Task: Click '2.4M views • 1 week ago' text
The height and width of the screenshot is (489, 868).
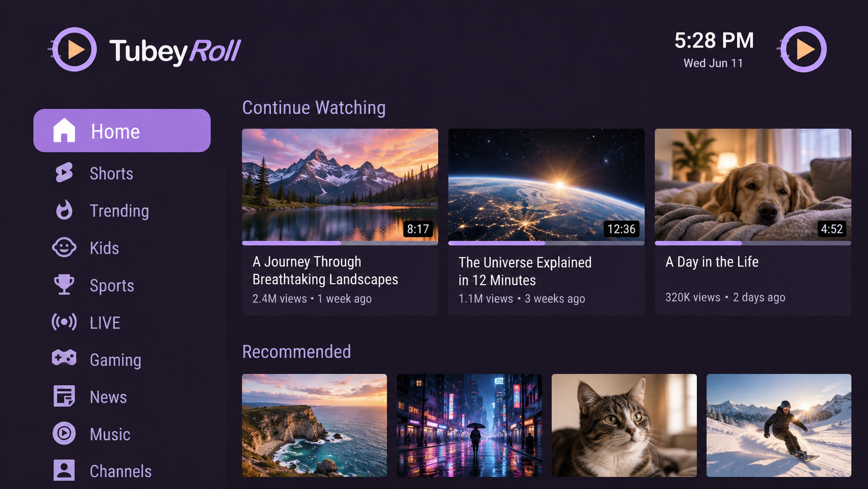Action: coord(312,299)
